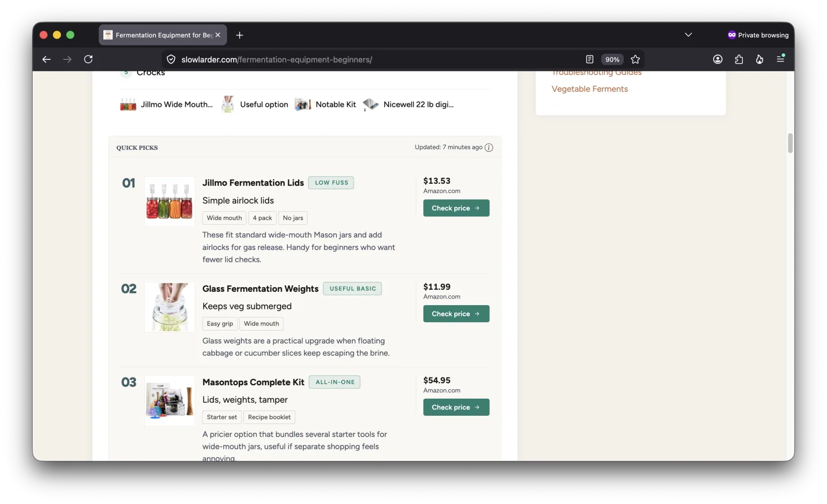Click the info icon beside Updated time
This screenshot has width=827, height=504.
489,148
